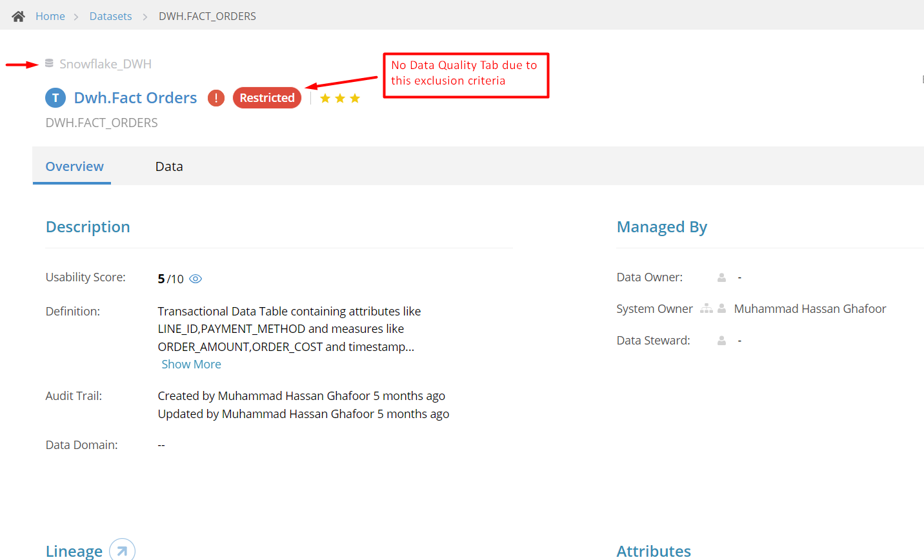Click the Attributes section heading
Viewport: 924px width, 560px height.
click(654, 551)
